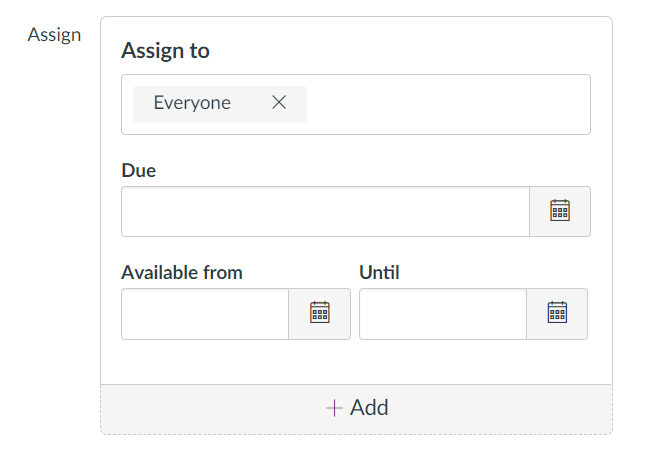
Task: Add another assignment date set
Action: tap(356, 409)
